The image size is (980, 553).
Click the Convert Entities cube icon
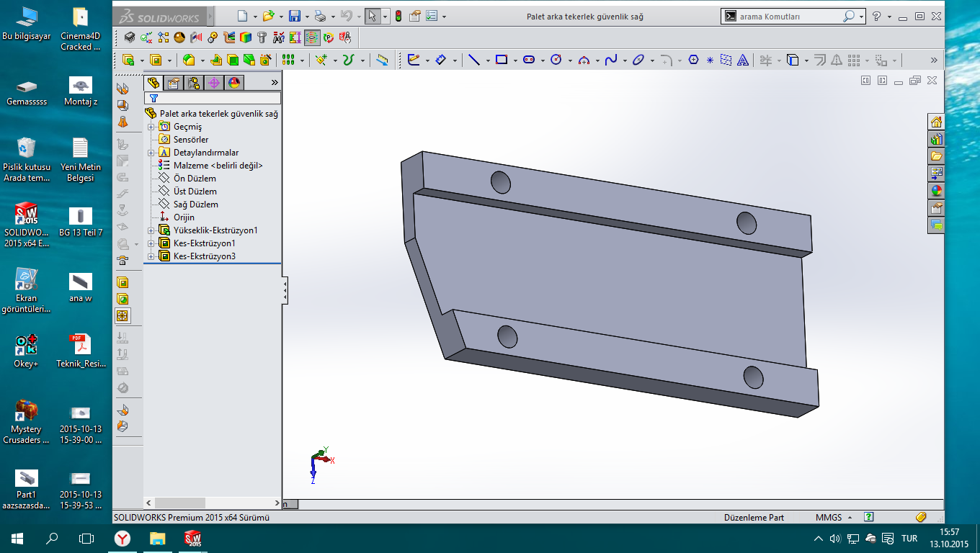click(793, 60)
